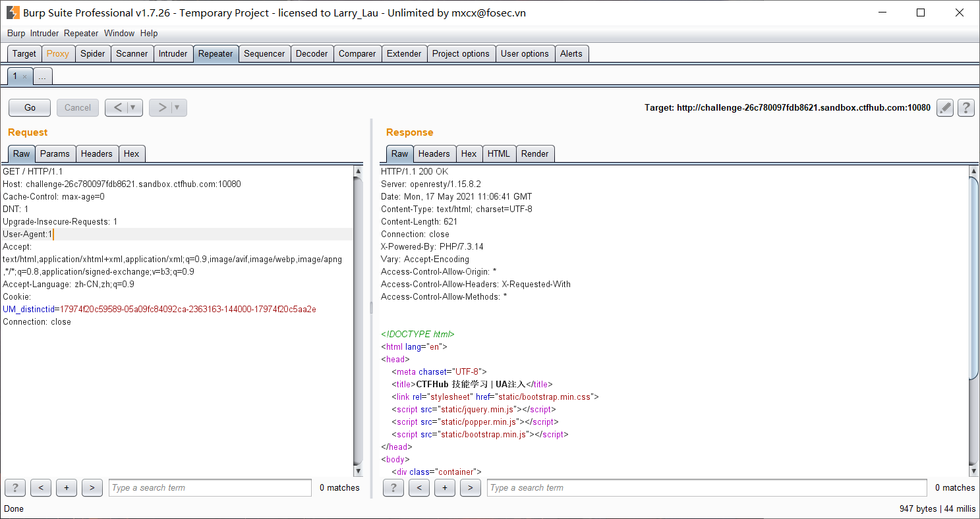This screenshot has width=980, height=519.
Task: Switch to the Intruder tool tab
Action: click(173, 54)
